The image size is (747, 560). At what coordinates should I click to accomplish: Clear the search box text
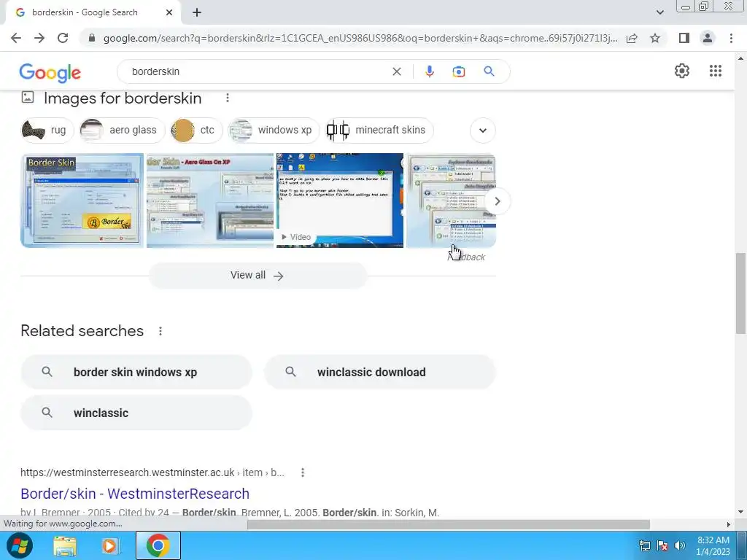396,71
